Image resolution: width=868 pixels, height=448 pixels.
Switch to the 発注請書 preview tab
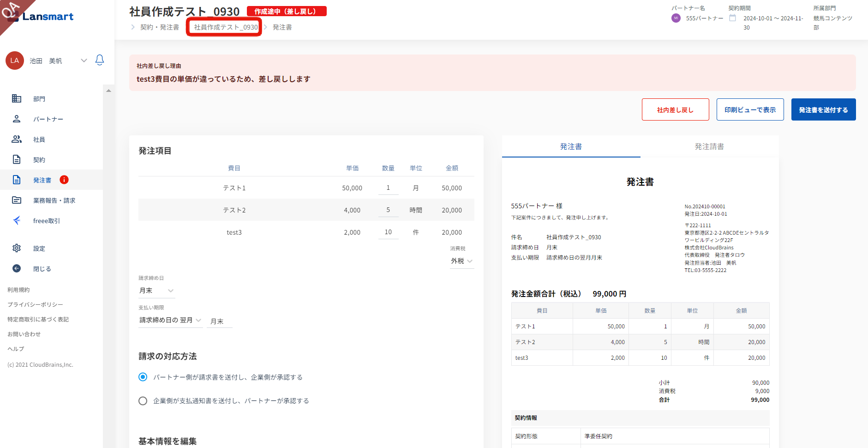pyautogui.click(x=710, y=146)
